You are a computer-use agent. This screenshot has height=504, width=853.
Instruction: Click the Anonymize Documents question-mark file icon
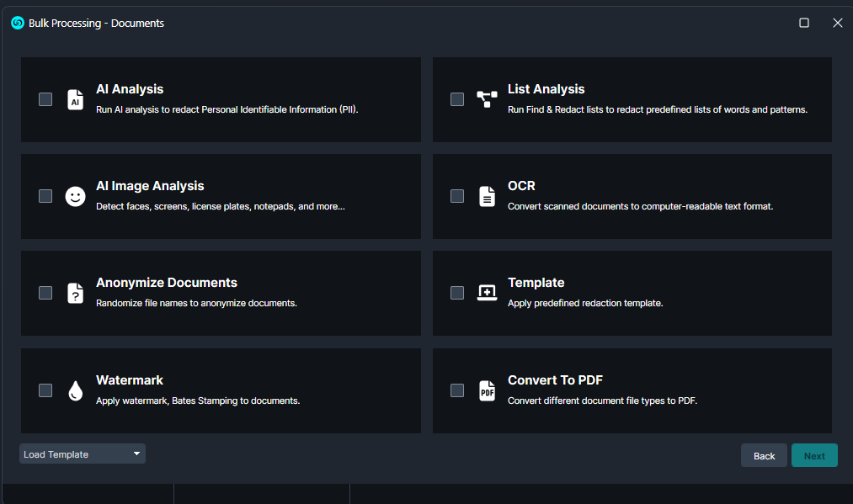tap(76, 293)
